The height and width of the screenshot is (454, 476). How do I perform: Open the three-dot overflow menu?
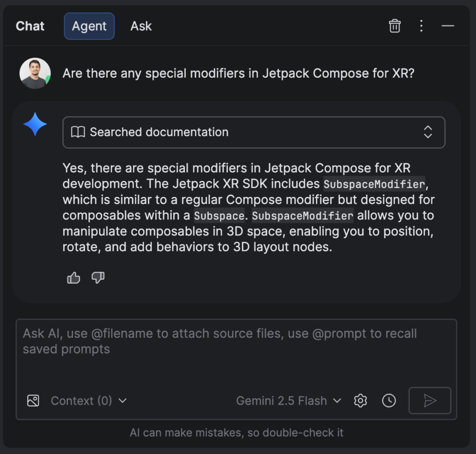click(x=421, y=26)
